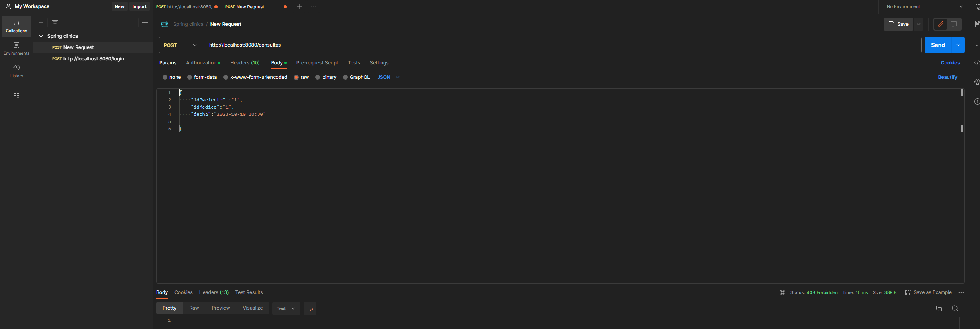Open response options three-dot menu
The width and height of the screenshot is (980, 329).
click(961, 292)
